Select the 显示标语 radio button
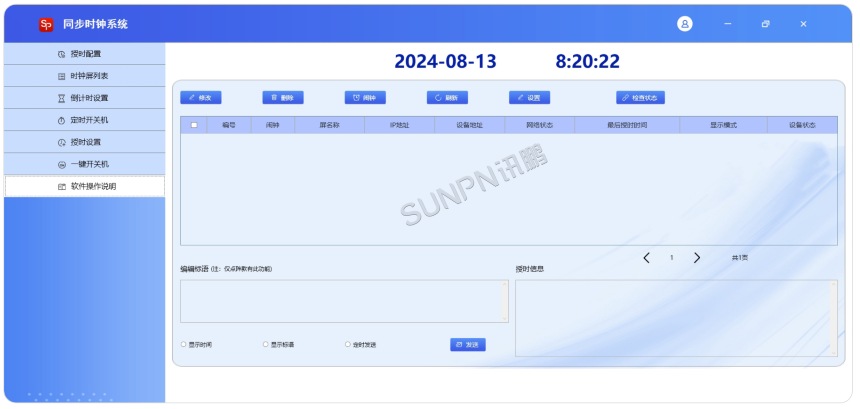The image size is (860, 409). point(266,344)
